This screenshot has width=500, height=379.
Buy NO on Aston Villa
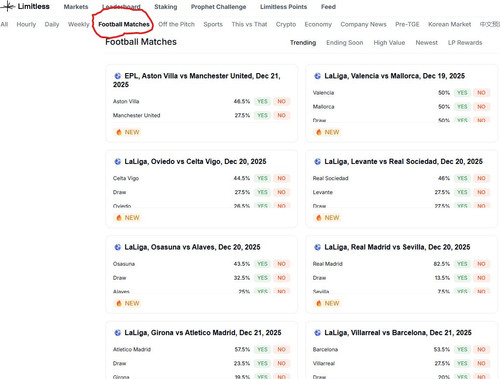coord(281,101)
